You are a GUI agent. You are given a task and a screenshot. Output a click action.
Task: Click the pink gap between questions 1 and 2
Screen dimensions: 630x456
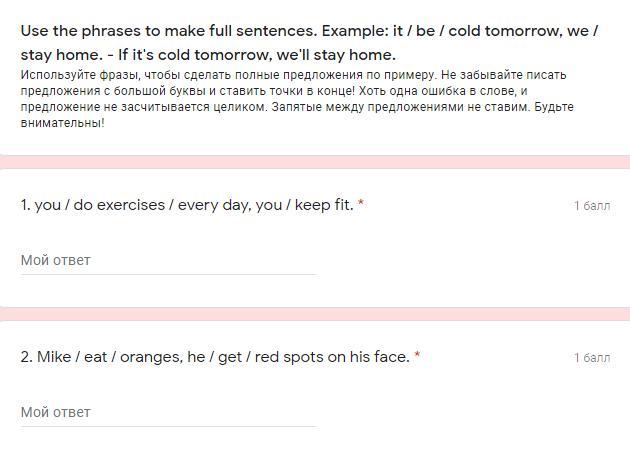[315, 314]
